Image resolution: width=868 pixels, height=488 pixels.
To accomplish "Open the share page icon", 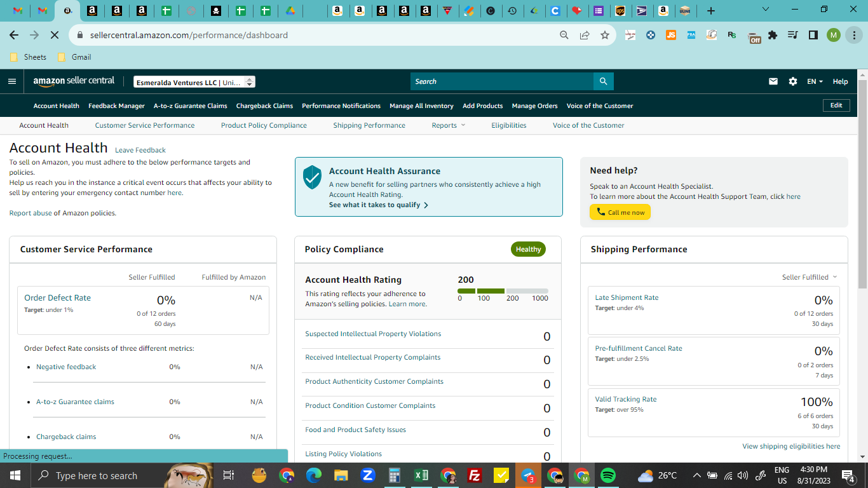I will click(x=584, y=35).
